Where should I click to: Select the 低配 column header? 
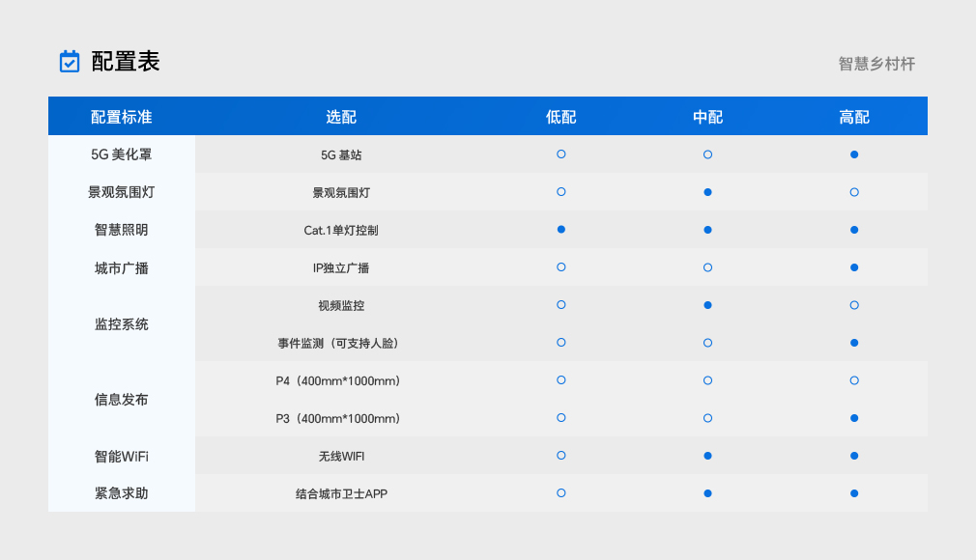pyautogui.click(x=561, y=117)
